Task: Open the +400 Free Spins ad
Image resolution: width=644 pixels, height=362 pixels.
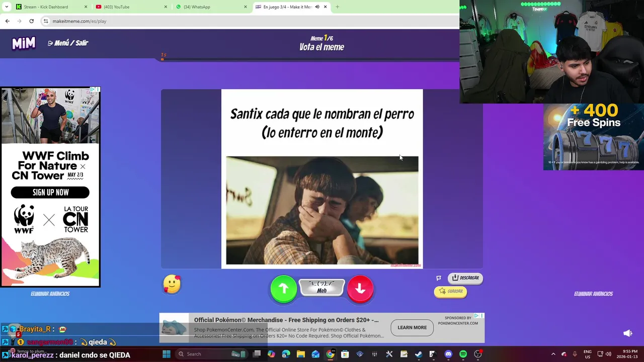Action: (594, 137)
